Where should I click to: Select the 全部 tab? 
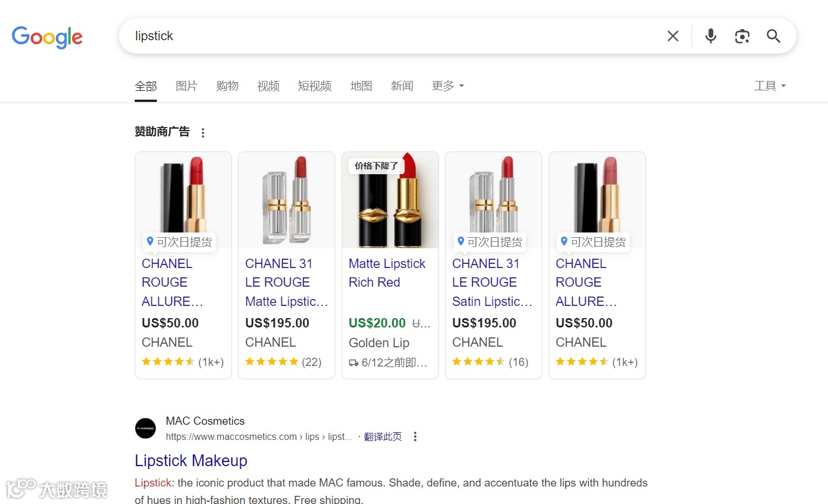146,86
